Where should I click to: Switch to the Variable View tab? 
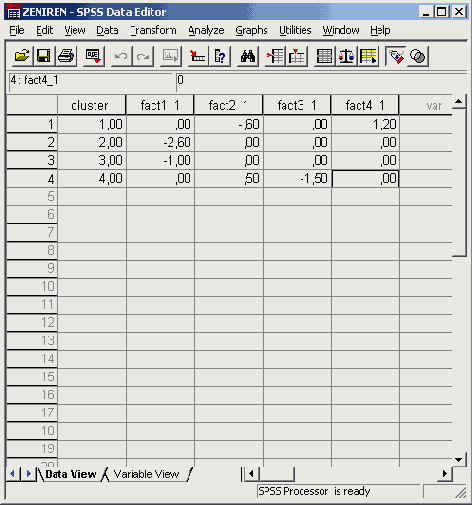point(146,474)
